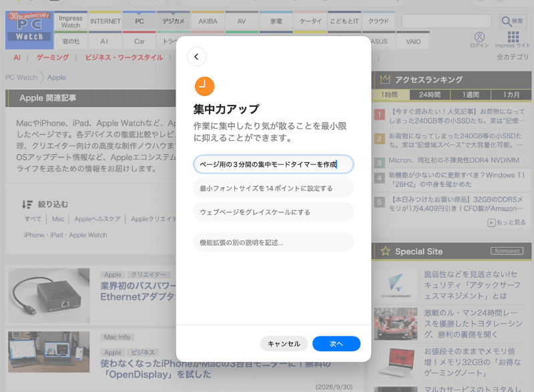Click the orange clock focus icon
Viewport: 534px width, 392px height.
[x=204, y=86]
